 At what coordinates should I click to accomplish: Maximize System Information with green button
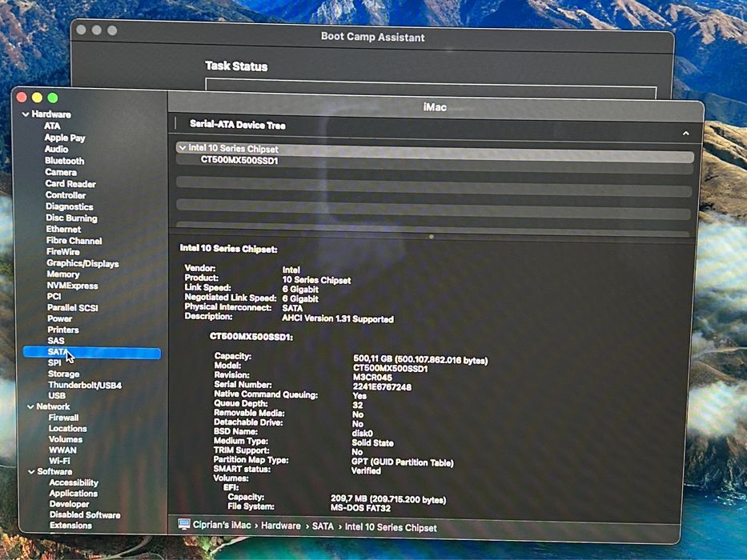pyautogui.click(x=53, y=98)
